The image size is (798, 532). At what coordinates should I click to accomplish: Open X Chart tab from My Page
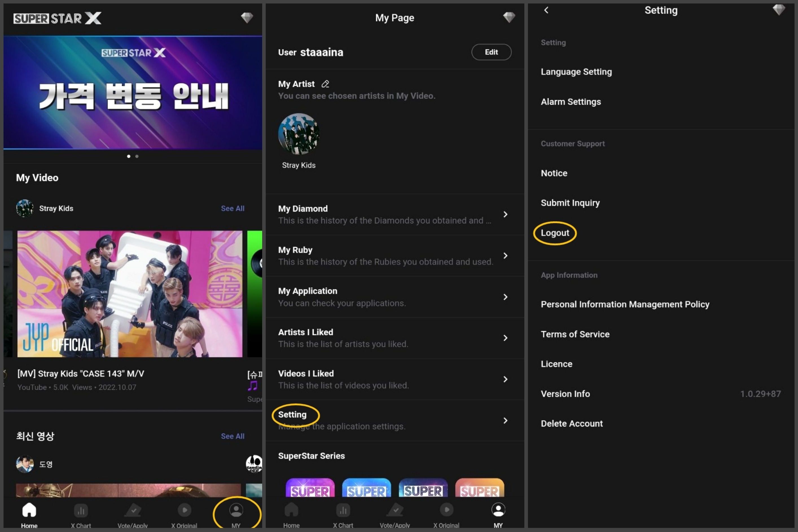(343, 515)
